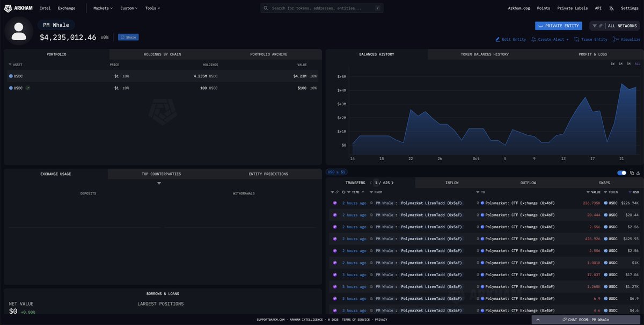Screen dimensions: 644x325
Task: Go to next transfers page arrow
Action: click(x=392, y=183)
